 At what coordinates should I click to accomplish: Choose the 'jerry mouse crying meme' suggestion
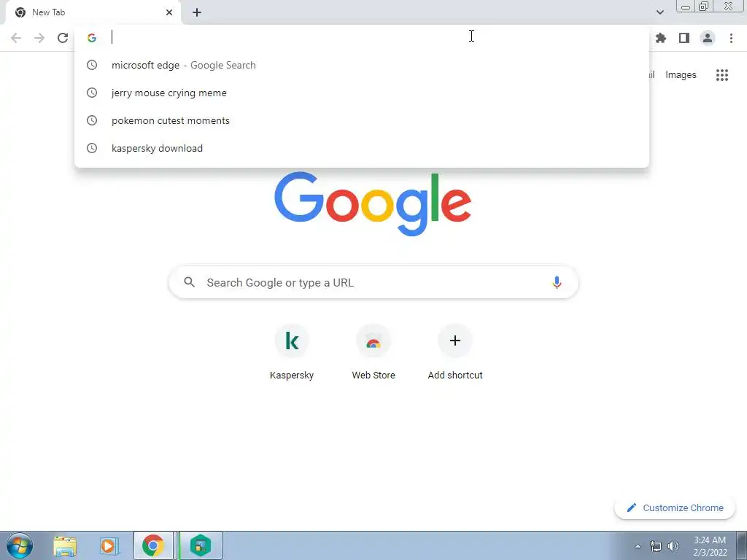(x=362, y=93)
